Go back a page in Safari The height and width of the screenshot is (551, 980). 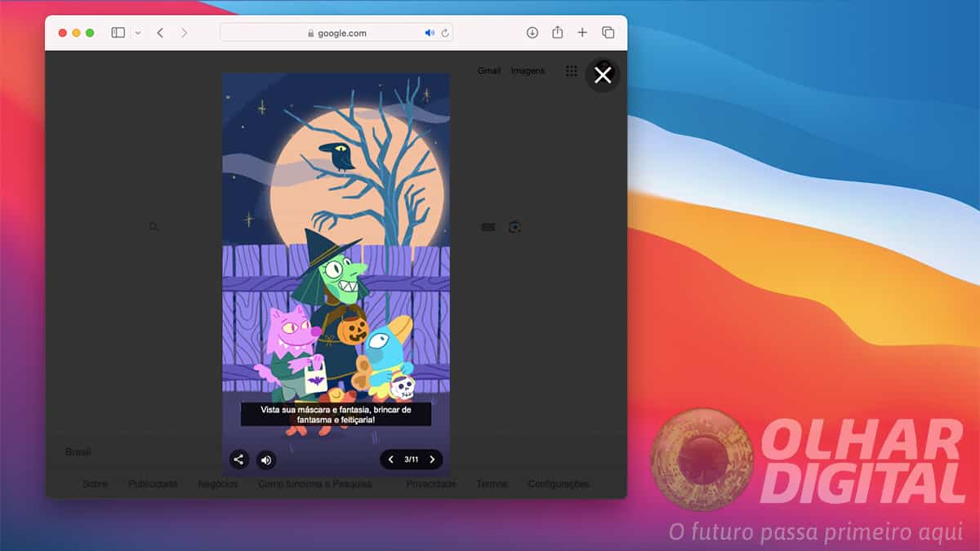click(x=160, y=33)
